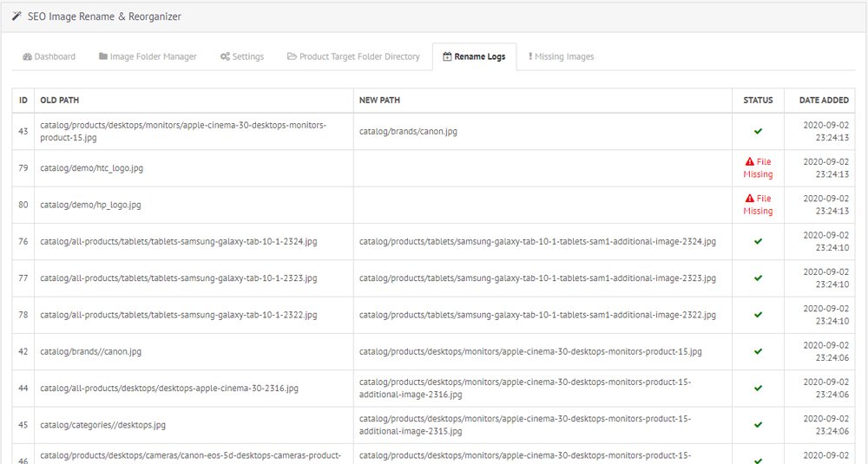Click old path catalog/demo/htc_logo.jpg
Screen dimensions: 868x464
tap(91, 168)
